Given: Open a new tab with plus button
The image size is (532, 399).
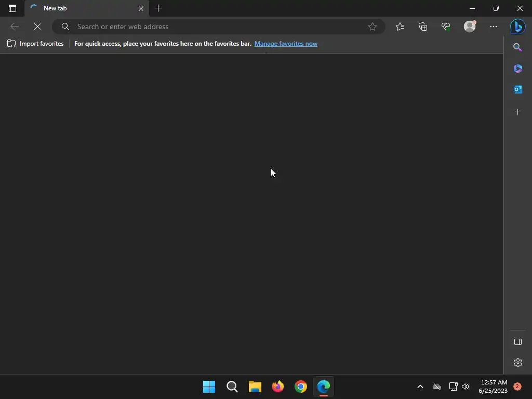Looking at the screenshot, I should 158,8.
